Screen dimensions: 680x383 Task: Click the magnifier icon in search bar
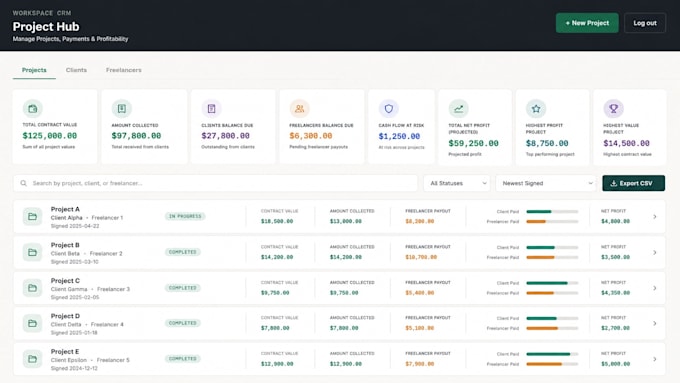pos(23,183)
